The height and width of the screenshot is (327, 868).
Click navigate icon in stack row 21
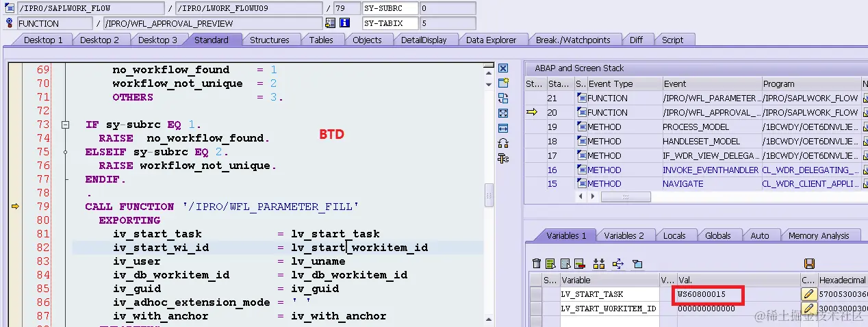click(x=865, y=99)
